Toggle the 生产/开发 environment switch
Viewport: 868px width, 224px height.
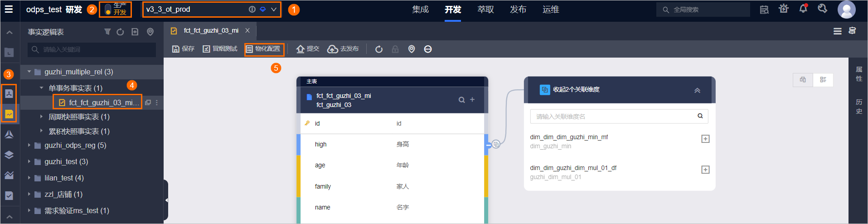pyautogui.click(x=108, y=10)
